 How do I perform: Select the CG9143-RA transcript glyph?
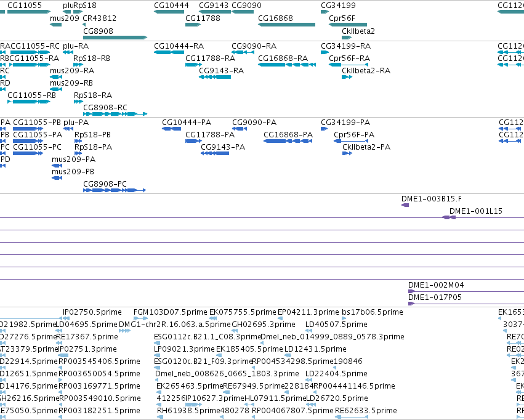pyautogui.click(x=215, y=77)
